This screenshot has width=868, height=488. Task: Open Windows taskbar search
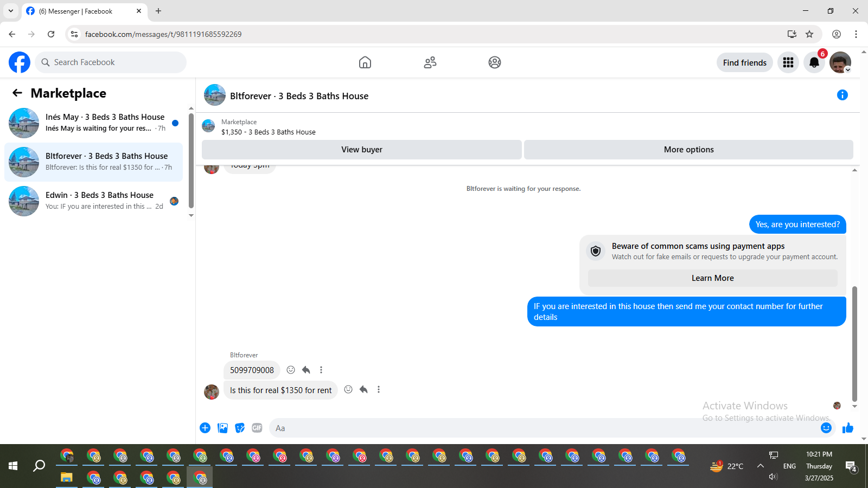(x=39, y=466)
